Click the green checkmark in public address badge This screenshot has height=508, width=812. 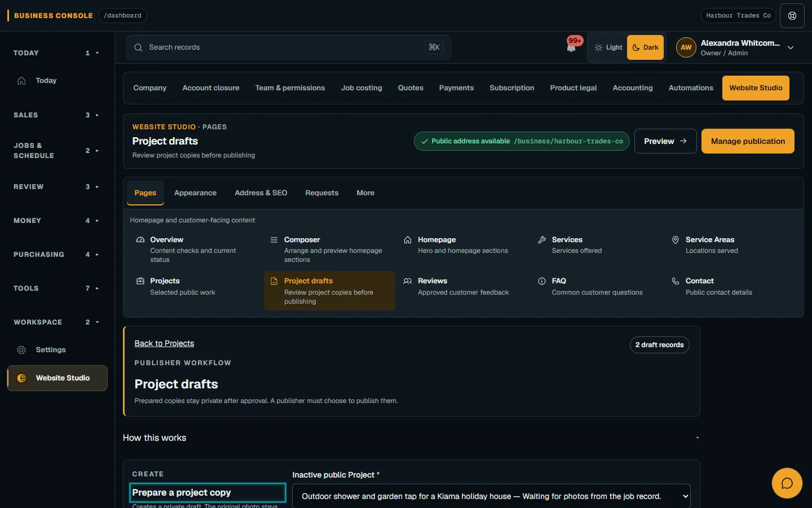tap(425, 141)
